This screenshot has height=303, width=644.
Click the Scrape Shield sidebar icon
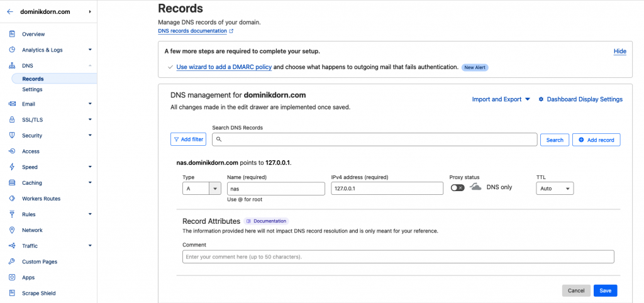tap(12, 293)
